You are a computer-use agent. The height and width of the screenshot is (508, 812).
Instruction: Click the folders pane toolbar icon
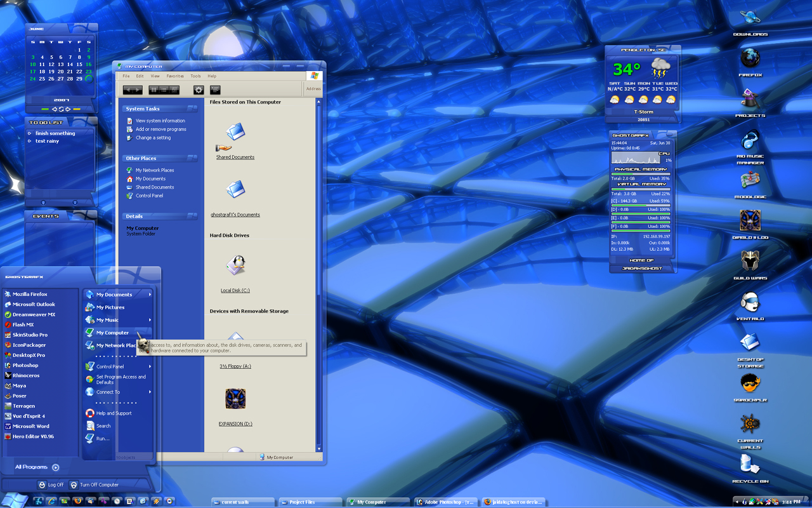pyautogui.click(x=215, y=90)
